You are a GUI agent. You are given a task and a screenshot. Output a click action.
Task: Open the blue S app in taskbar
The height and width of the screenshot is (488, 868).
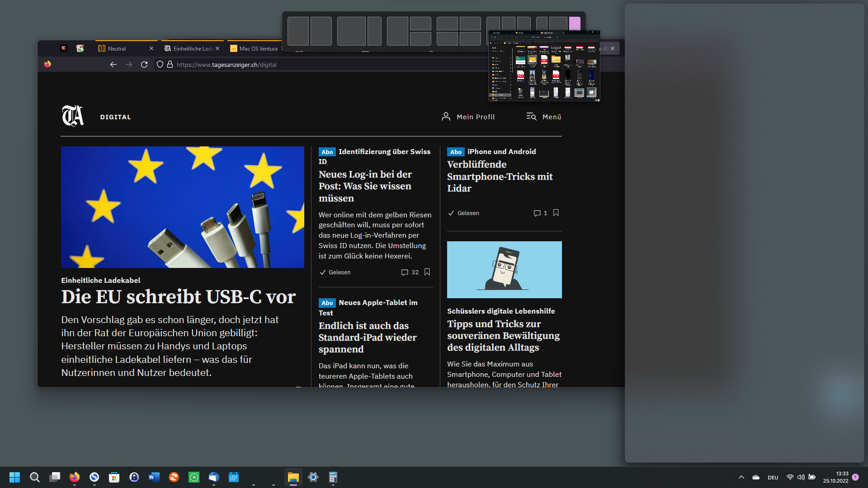click(x=94, y=477)
